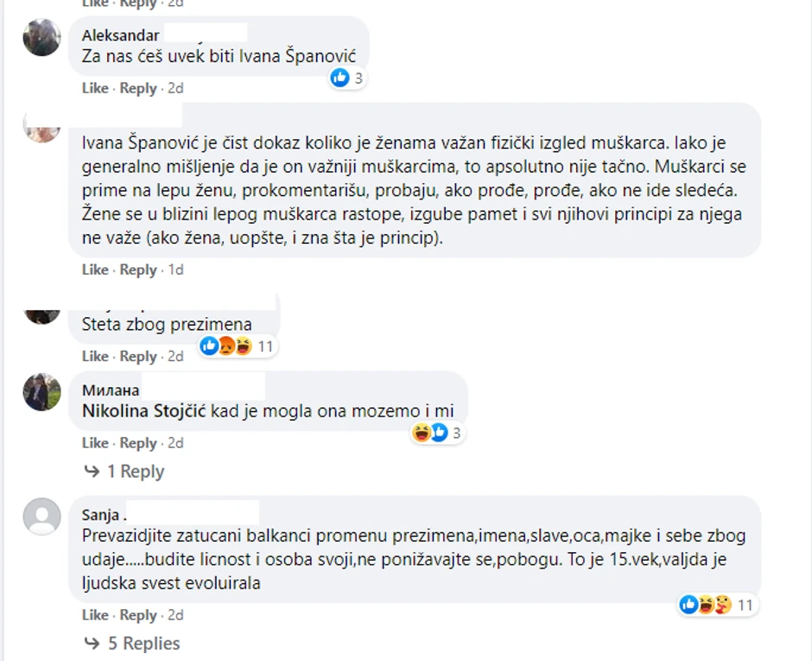Click the like icon beside count 3 on Milana's comment
The image size is (812, 661).
(437, 433)
